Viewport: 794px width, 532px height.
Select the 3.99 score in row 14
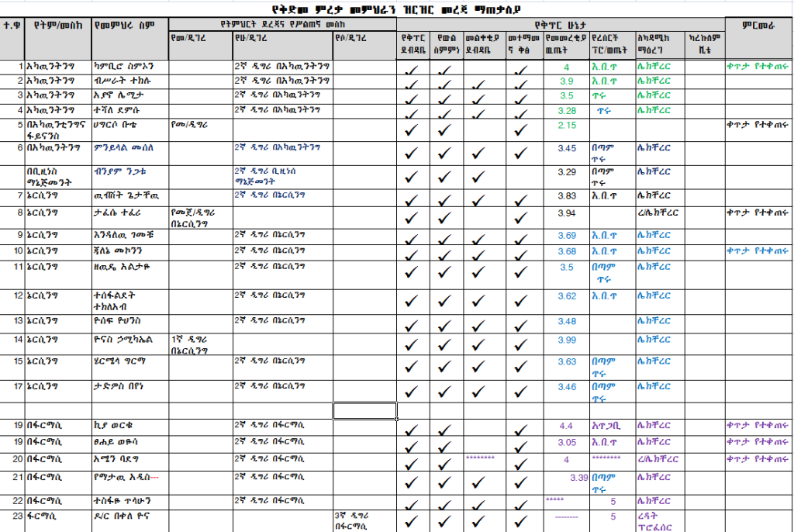tap(567, 340)
